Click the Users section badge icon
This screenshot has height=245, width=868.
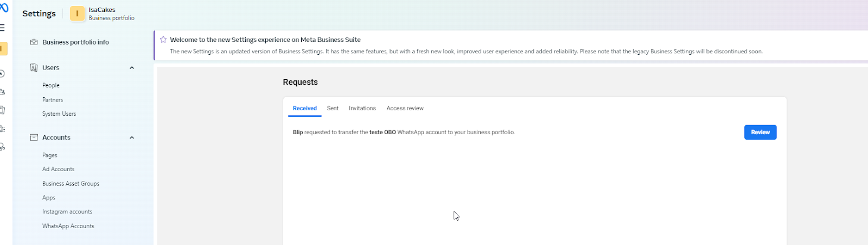pos(34,67)
